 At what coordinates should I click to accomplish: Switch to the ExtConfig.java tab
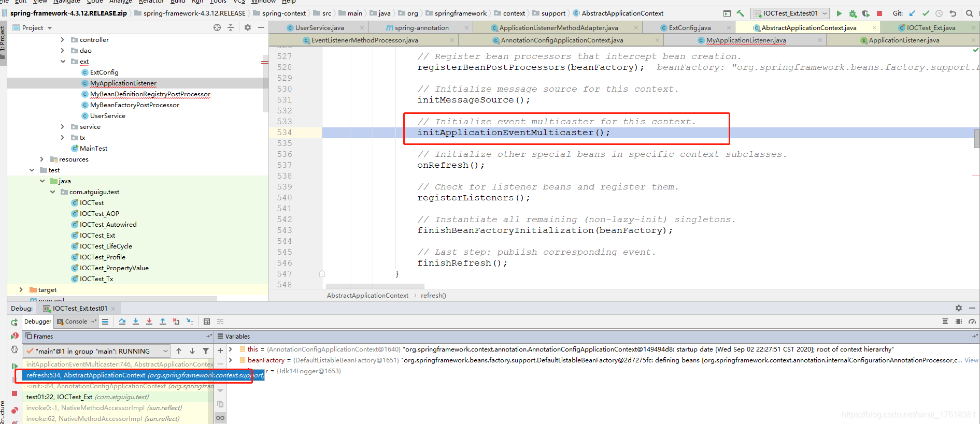click(689, 28)
